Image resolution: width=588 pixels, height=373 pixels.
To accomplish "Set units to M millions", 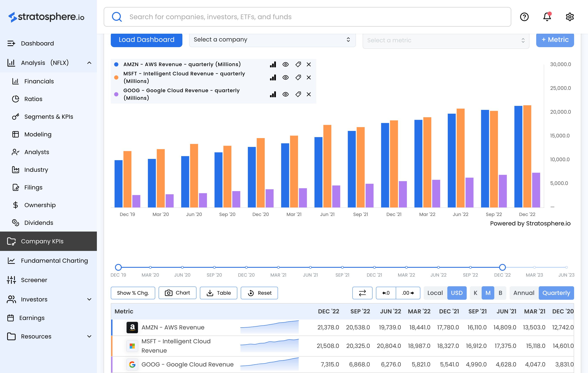I will [x=488, y=293].
